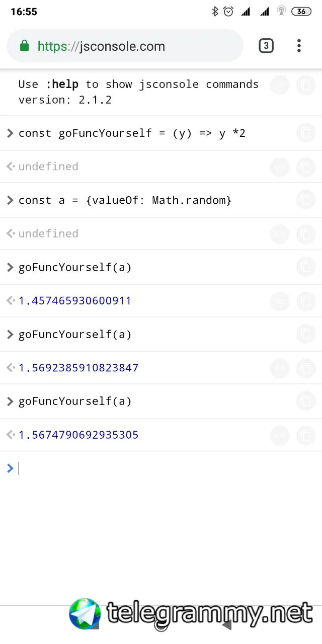The image size is (322, 644).
Task: Open Chrome three-dot overflow menu
Action: [299, 46]
